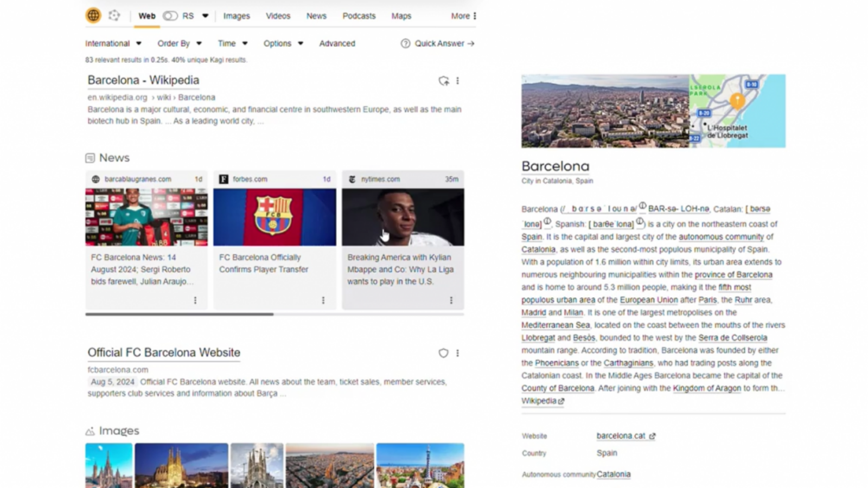Open three-dot menu for the Wikipedia result

(457, 81)
